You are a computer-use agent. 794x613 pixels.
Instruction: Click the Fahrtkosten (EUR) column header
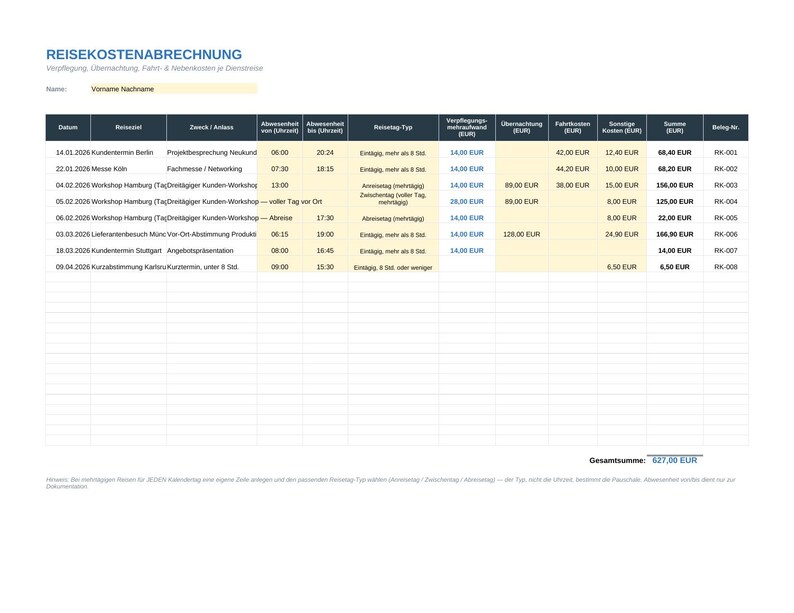pyautogui.click(x=573, y=128)
